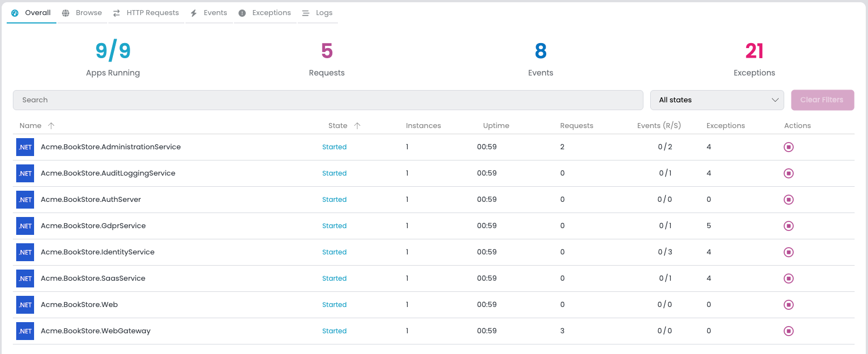The image size is (868, 354).
Task: Sort by Name using the arrow icon
Action: (x=51, y=126)
